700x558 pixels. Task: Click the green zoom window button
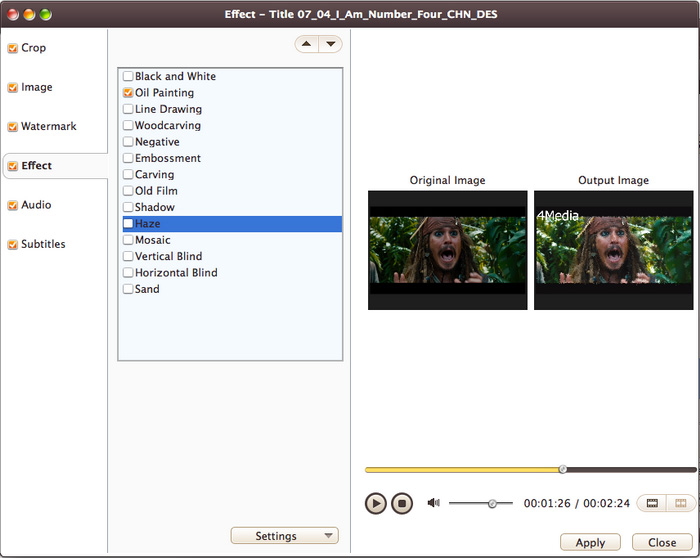46,14
